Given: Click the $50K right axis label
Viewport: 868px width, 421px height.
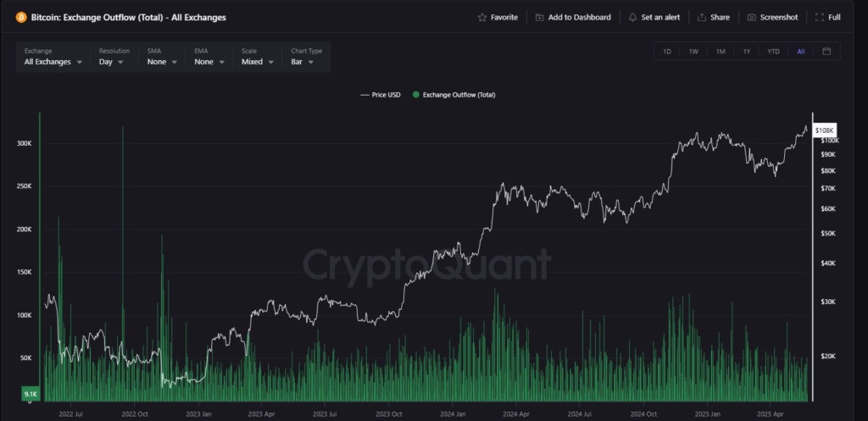Looking at the screenshot, I should pos(828,234).
